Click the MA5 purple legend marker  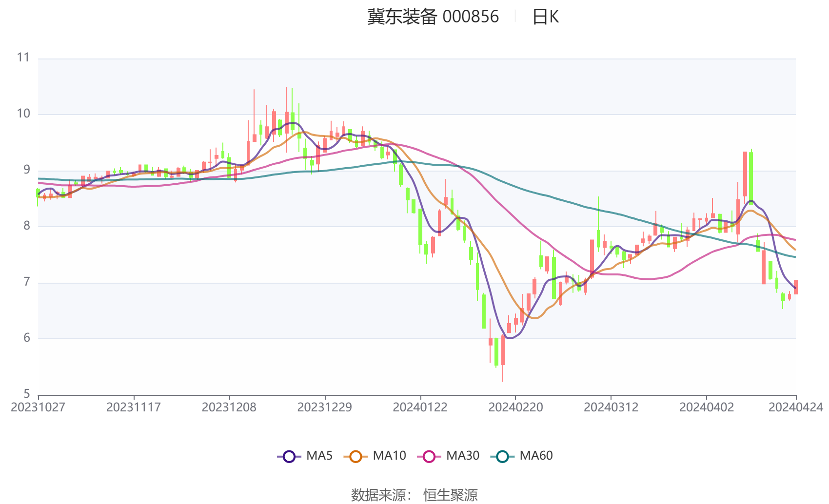(x=289, y=456)
